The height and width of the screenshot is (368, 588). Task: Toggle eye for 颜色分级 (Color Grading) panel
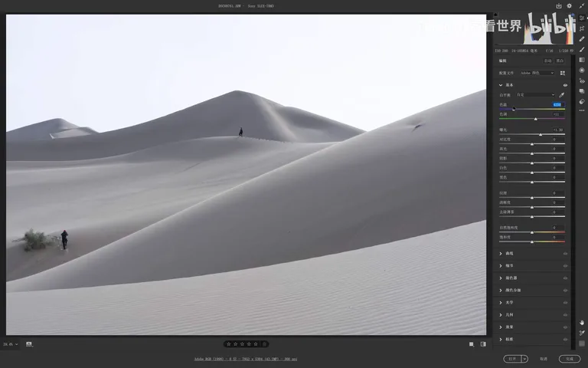click(x=565, y=291)
